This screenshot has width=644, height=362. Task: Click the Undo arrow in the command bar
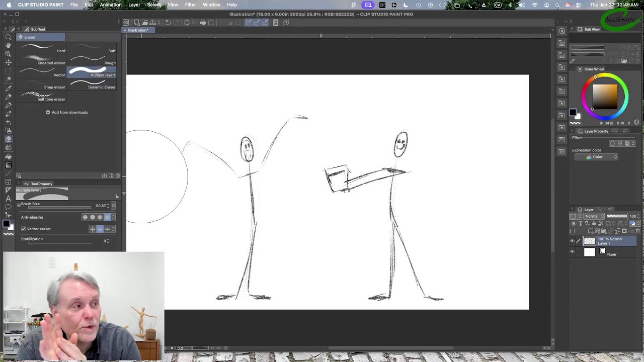[x=168, y=22]
